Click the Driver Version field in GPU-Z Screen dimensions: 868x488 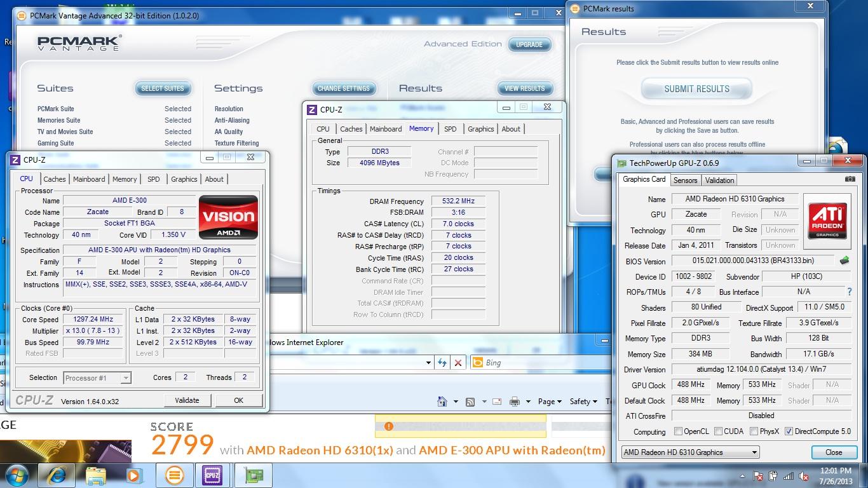coord(761,369)
